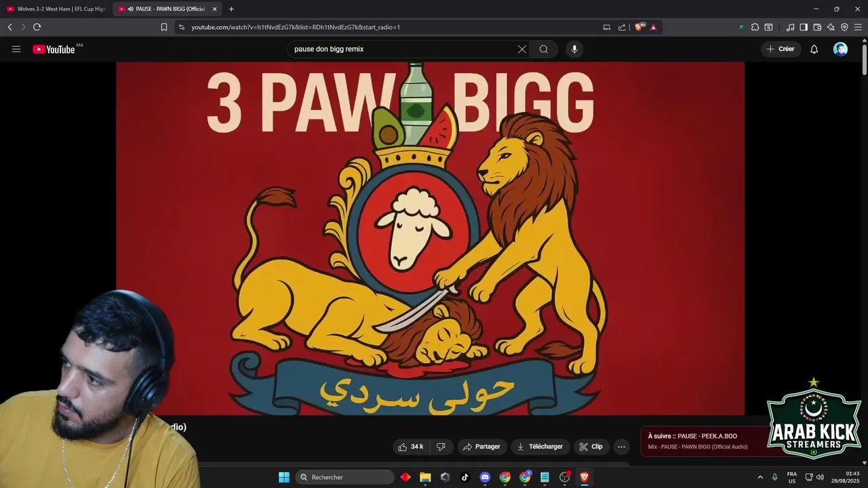Create a Clip from the video
Screen dimensions: 868x488
pos(591,447)
